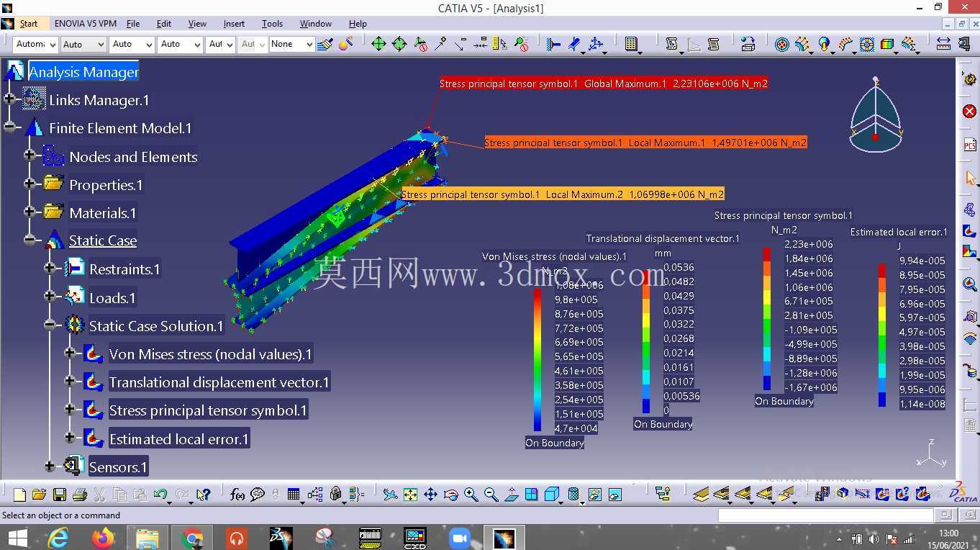Viewport: 980px width, 550px height.
Task: Select Von Mises stress (nodal values).1 item
Action: click(211, 354)
